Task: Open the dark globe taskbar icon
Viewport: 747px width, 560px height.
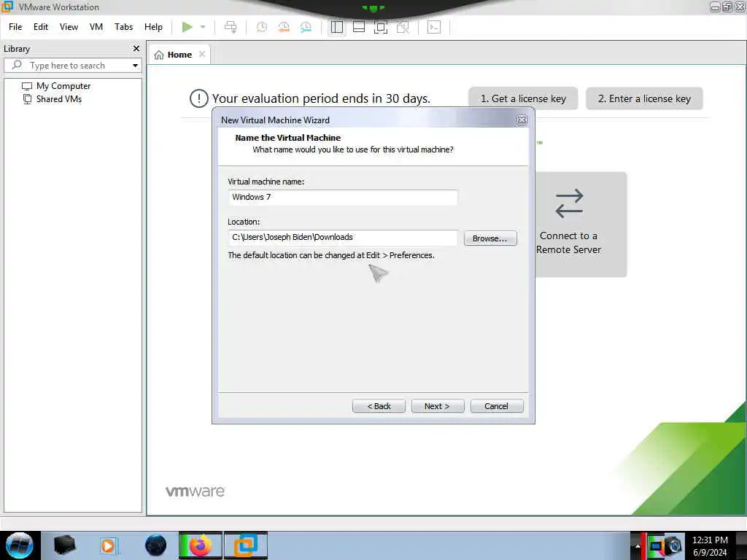Action: [156, 545]
